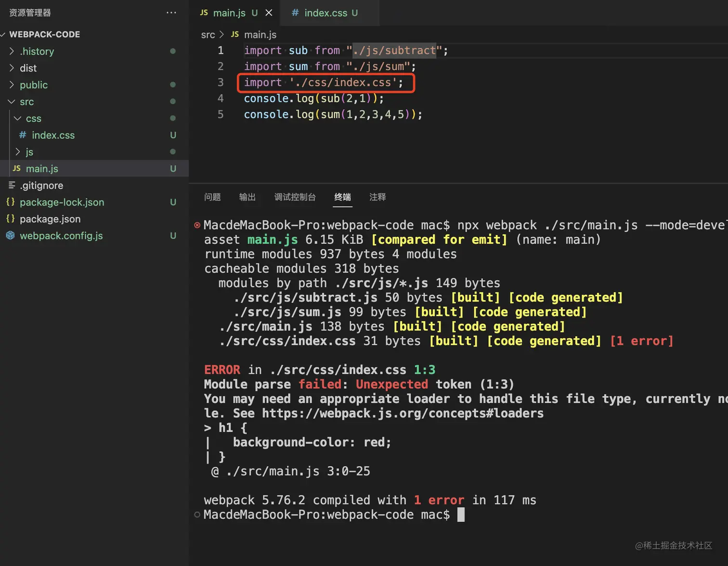Select the 终端 (Terminal) panel tab
728x566 pixels.
(x=342, y=197)
